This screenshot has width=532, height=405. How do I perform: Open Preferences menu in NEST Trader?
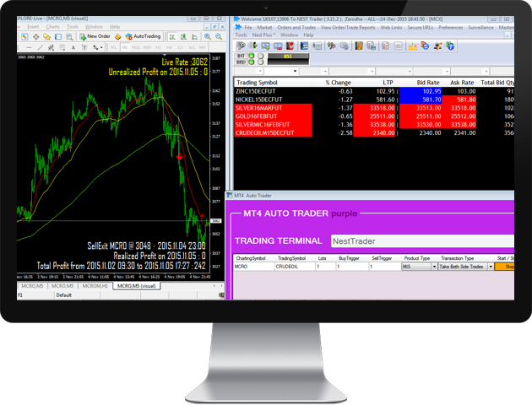coord(451,28)
